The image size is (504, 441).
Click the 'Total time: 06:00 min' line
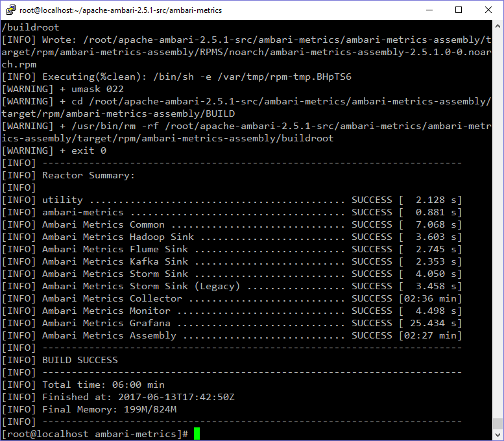tap(83, 385)
